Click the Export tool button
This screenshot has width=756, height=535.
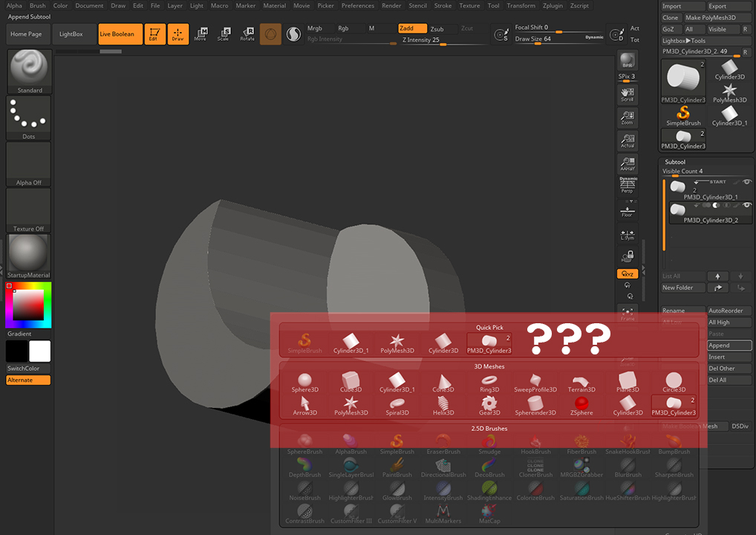(x=729, y=6)
